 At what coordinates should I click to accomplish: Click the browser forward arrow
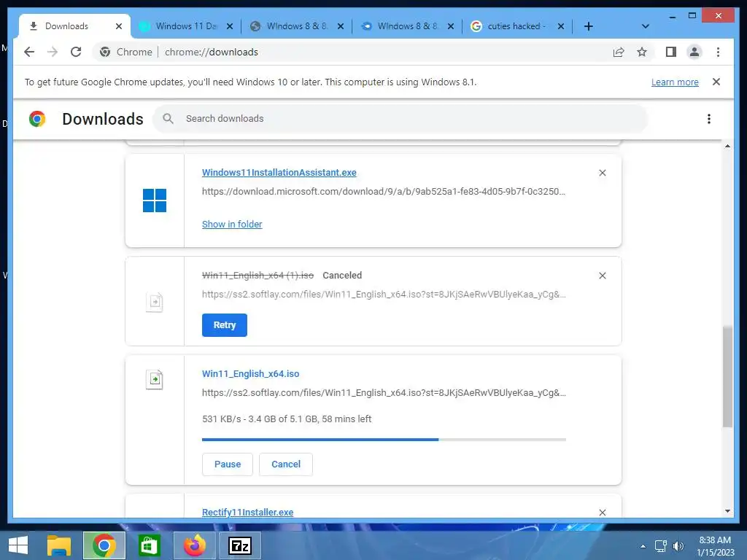click(53, 52)
